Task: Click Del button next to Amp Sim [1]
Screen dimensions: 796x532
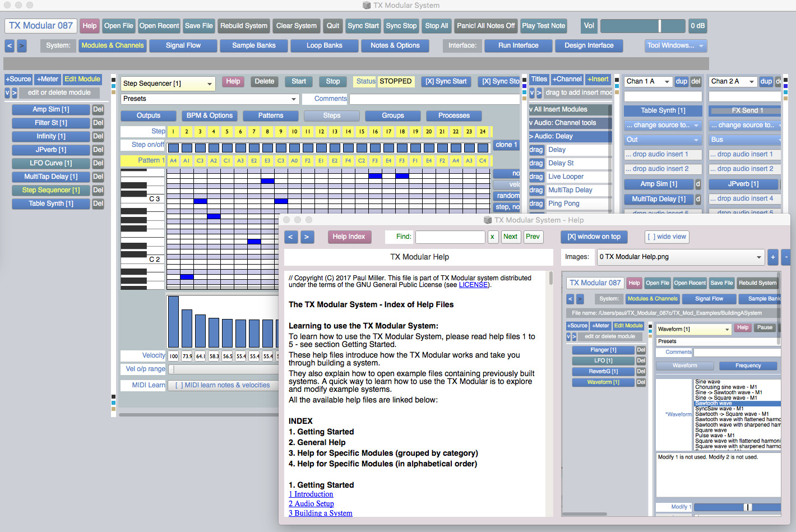Action: 98,109
